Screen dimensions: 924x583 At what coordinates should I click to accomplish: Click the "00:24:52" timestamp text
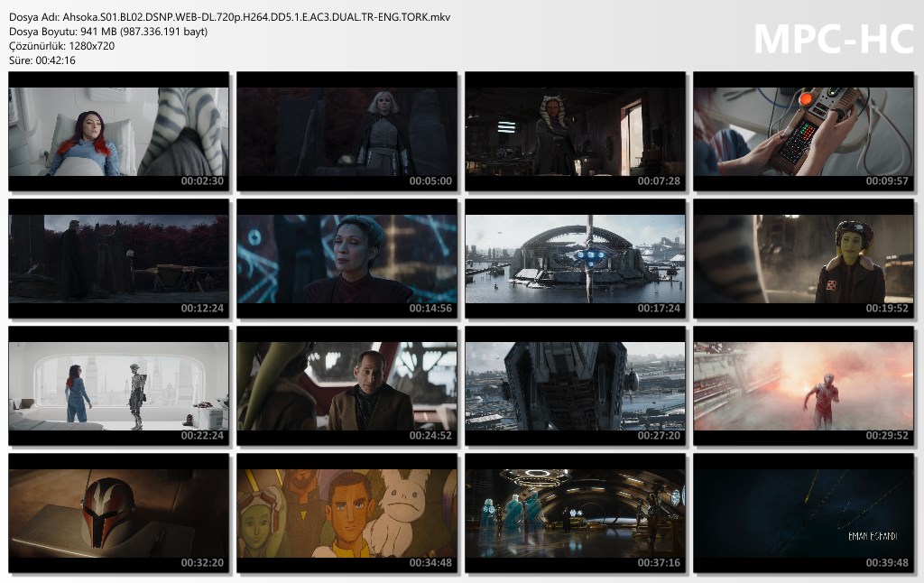click(x=430, y=436)
